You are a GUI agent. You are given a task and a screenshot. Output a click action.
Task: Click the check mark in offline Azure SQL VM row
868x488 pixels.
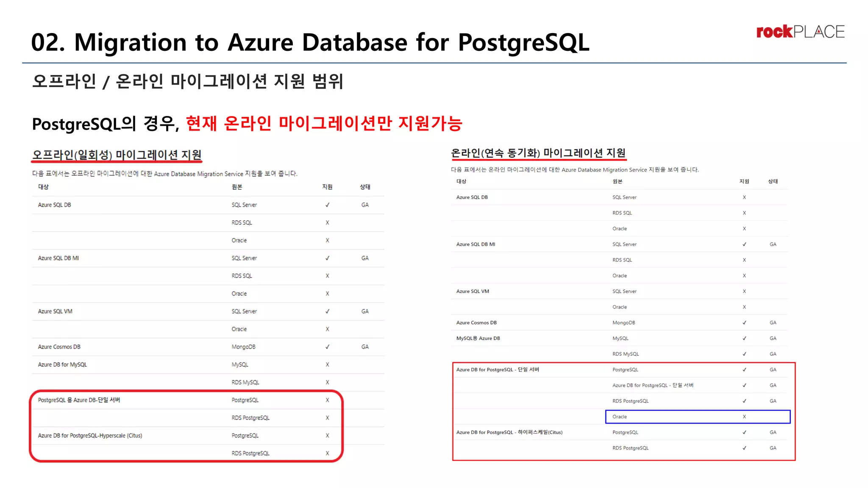pos(327,311)
